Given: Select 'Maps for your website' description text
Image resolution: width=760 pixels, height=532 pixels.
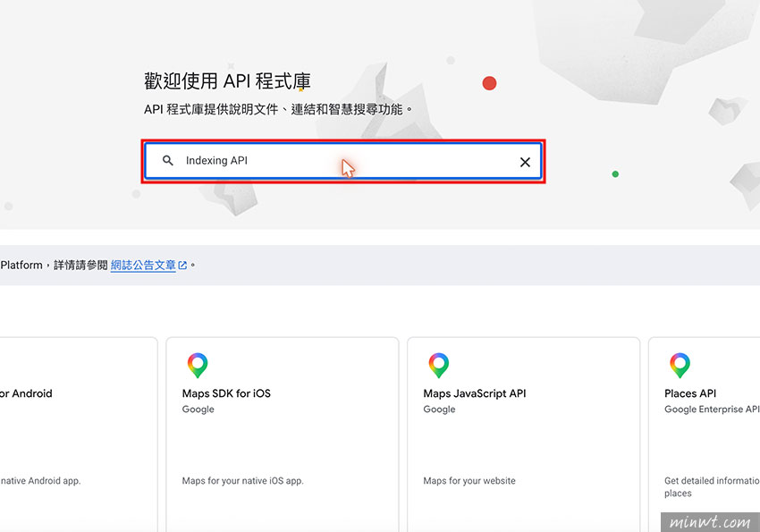Looking at the screenshot, I should tap(469, 481).
